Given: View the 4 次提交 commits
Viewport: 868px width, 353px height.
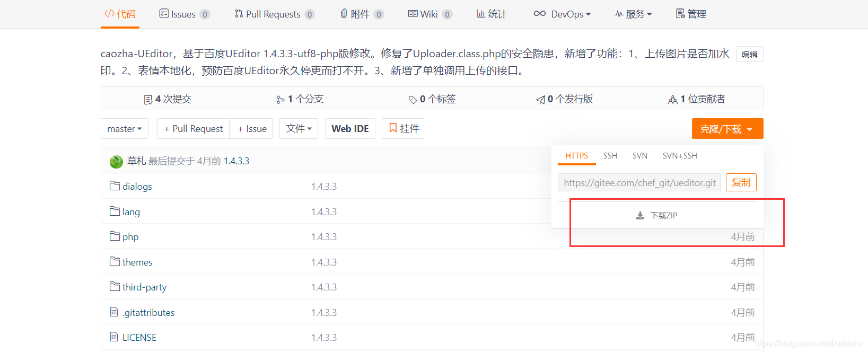Looking at the screenshot, I should pyautogui.click(x=168, y=99).
